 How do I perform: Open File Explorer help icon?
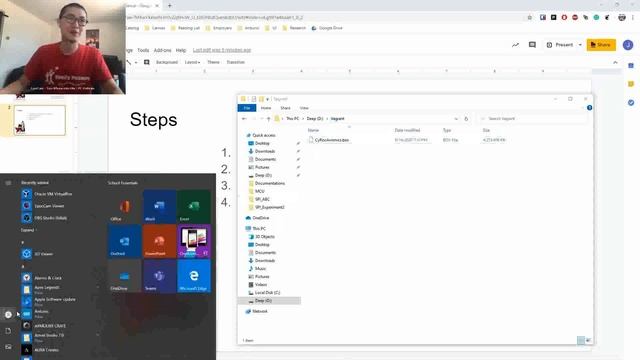(x=589, y=108)
